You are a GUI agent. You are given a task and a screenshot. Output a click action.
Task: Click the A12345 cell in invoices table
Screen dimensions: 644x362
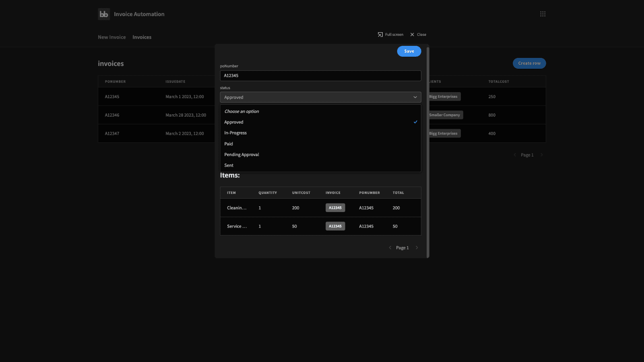pyautogui.click(x=112, y=97)
